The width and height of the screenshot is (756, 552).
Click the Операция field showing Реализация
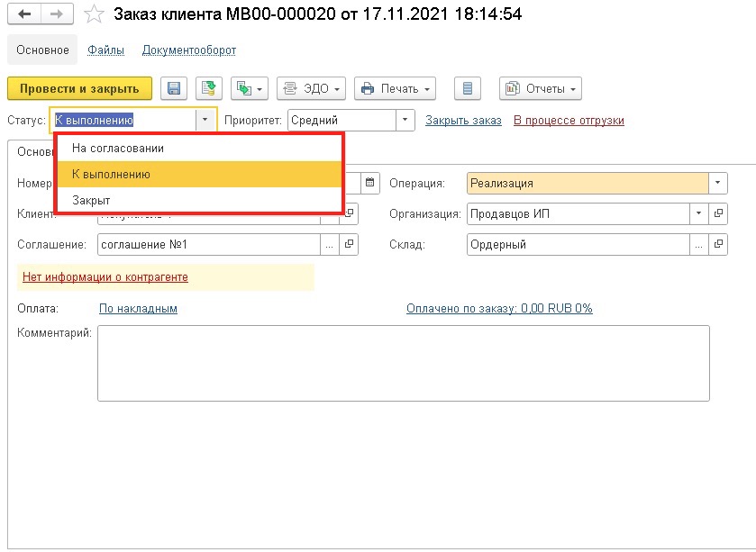(x=587, y=183)
